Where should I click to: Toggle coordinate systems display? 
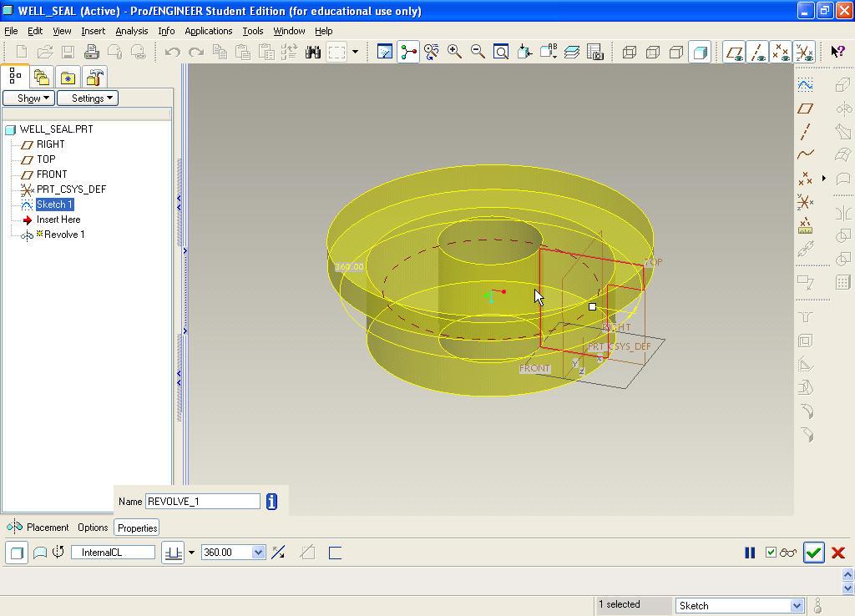coord(804,52)
